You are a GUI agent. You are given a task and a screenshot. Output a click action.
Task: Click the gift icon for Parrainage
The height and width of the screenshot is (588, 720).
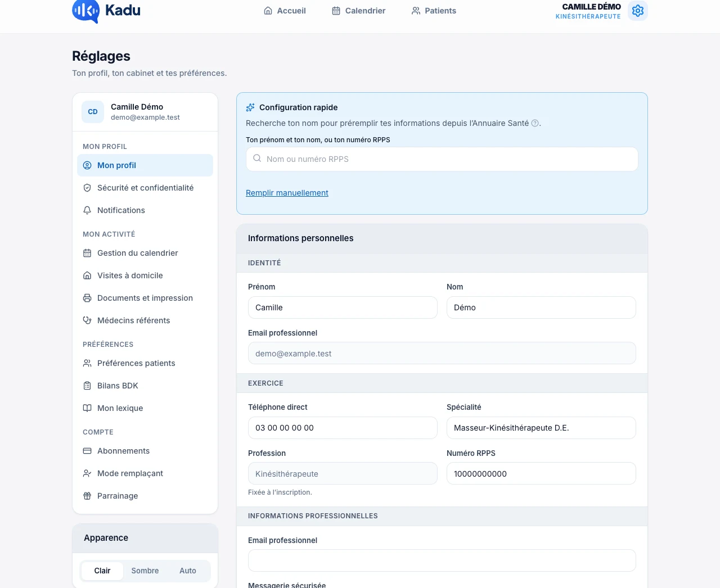pos(87,496)
